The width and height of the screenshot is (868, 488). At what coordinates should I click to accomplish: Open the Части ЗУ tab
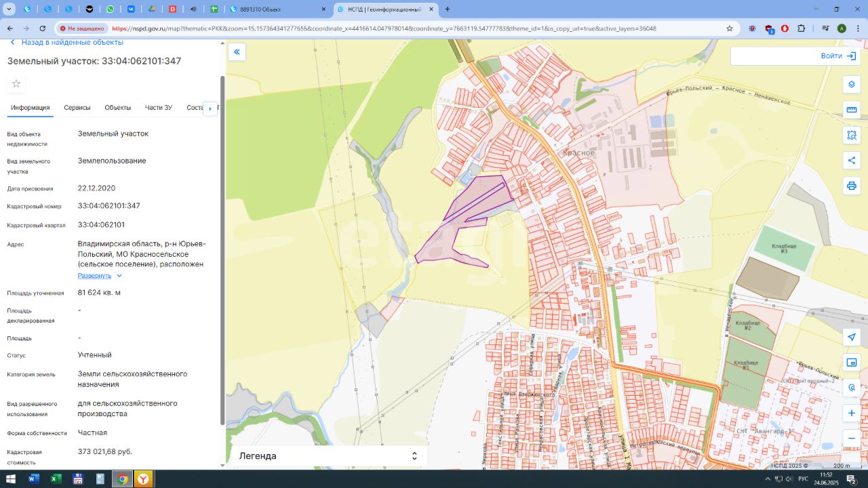158,108
